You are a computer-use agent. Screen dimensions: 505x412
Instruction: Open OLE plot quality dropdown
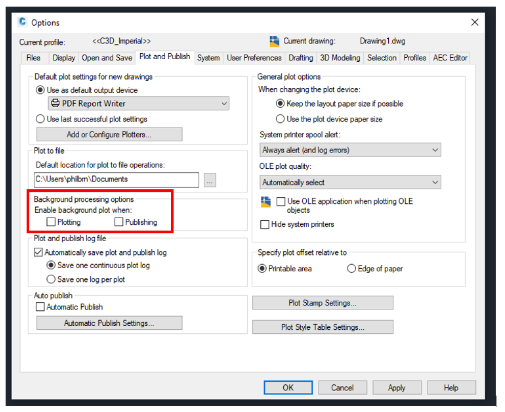[x=350, y=182]
